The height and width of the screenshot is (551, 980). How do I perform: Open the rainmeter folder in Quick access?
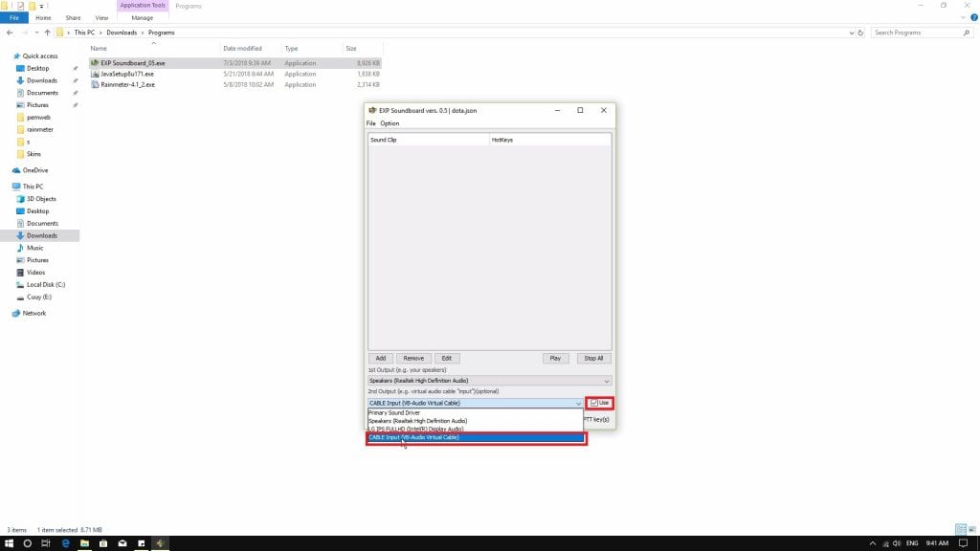point(40,129)
